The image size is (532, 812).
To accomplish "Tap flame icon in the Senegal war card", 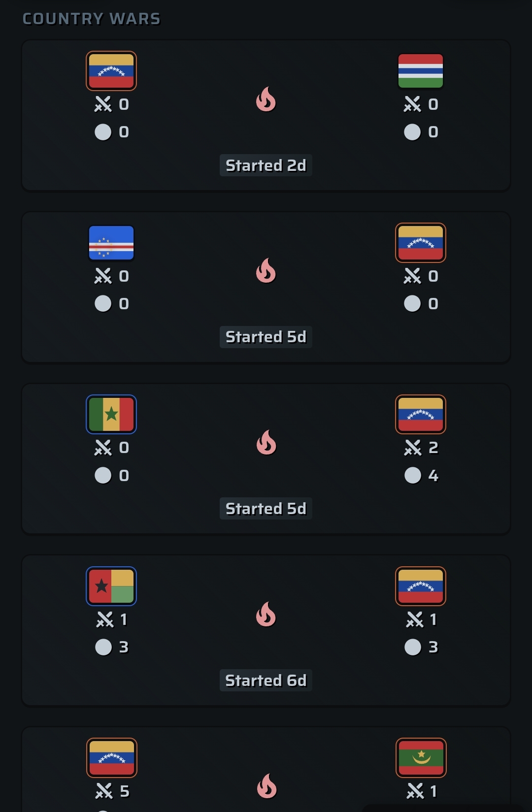I will pos(266,442).
